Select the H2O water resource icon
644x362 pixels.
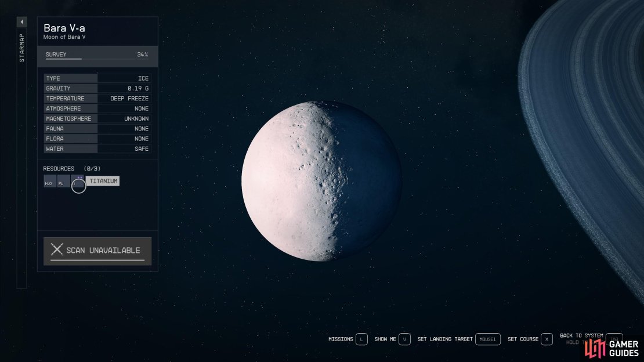(50, 181)
